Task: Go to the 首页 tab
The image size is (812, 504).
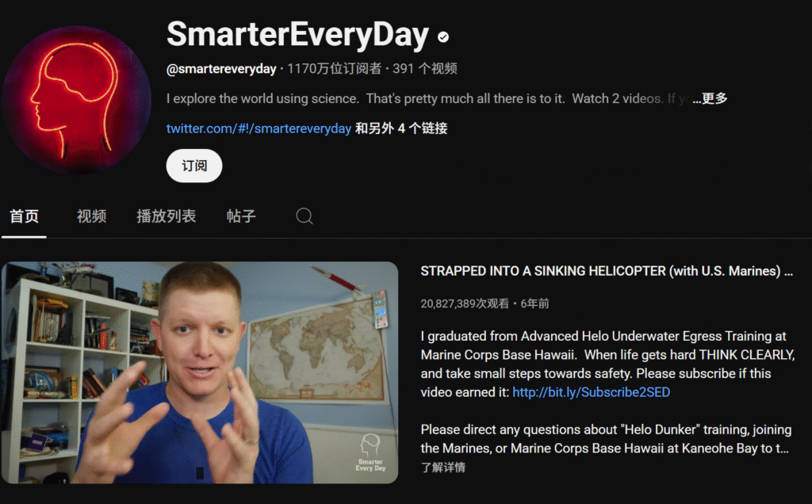Action: click(x=24, y=216)
